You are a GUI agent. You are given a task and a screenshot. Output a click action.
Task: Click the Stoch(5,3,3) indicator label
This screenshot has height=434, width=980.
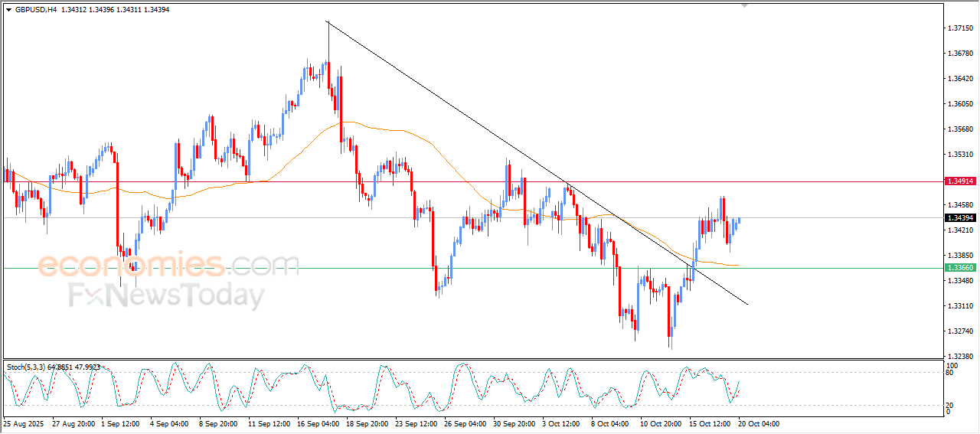click(x=28, y=367)
